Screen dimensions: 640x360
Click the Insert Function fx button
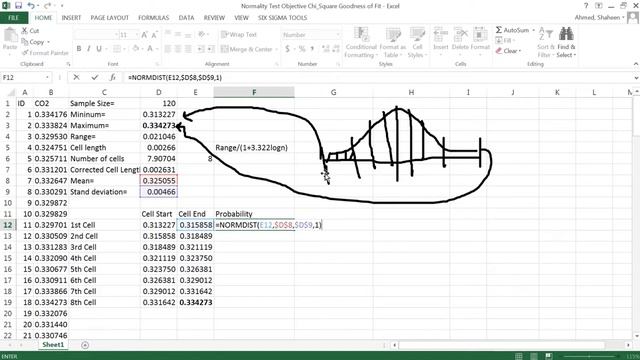click(113, 77)
